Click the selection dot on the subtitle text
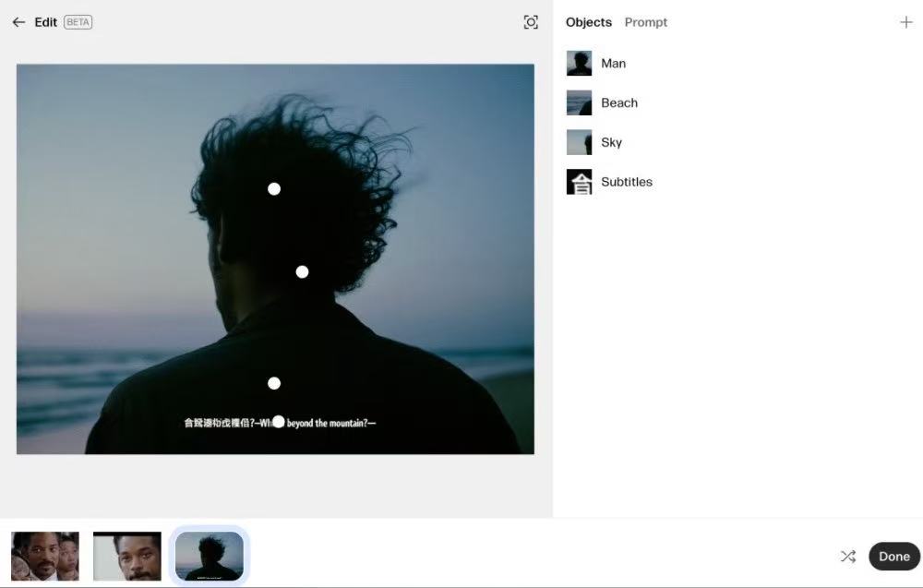 point(278,422)
